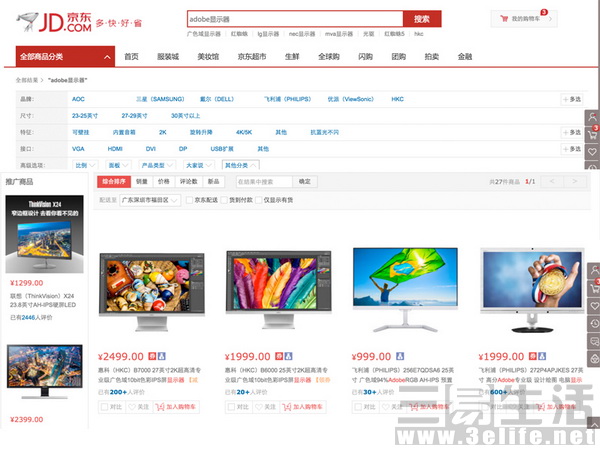Screen dimensions: 600x450
Task: Open the 产品类型 filter dropdown
Action: click(157, 165)
